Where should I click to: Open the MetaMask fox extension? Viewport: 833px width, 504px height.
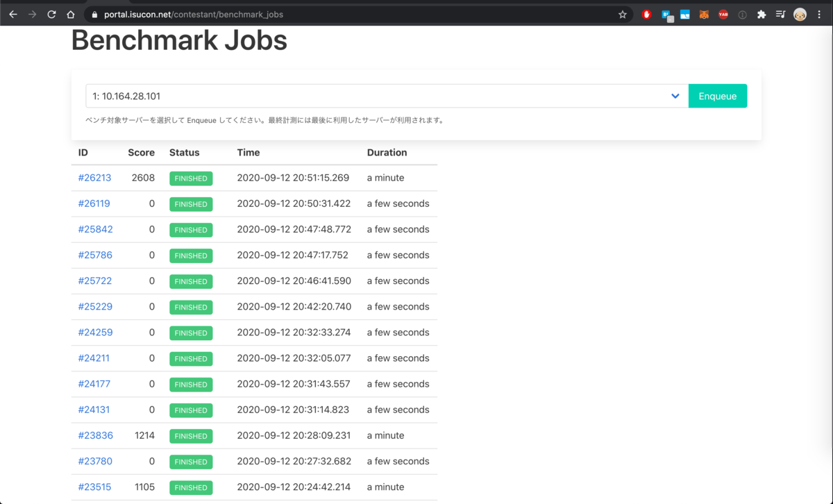704,14
